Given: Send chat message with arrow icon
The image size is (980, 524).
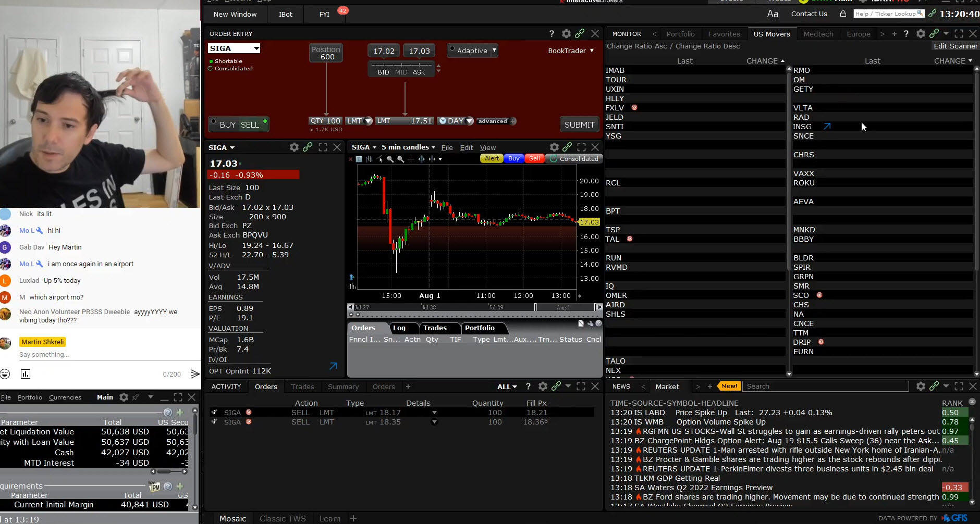Looking at the screenshot, I should tap(194, 374).
